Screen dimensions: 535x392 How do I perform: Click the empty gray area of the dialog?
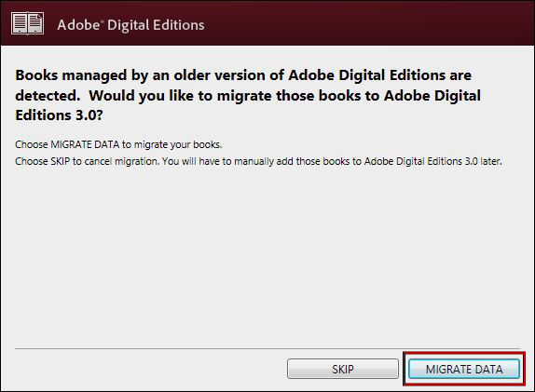267,256
